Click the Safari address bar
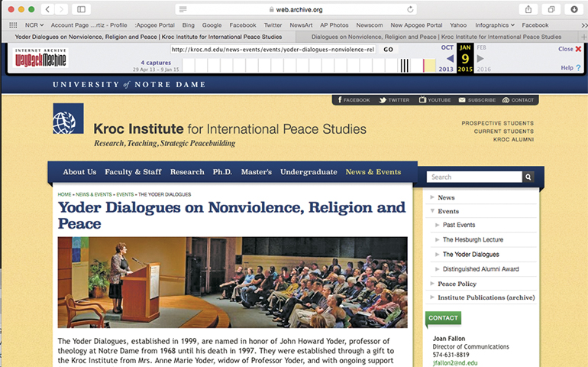588x367 pixels. pyautogui.click(x=296, y=9)
